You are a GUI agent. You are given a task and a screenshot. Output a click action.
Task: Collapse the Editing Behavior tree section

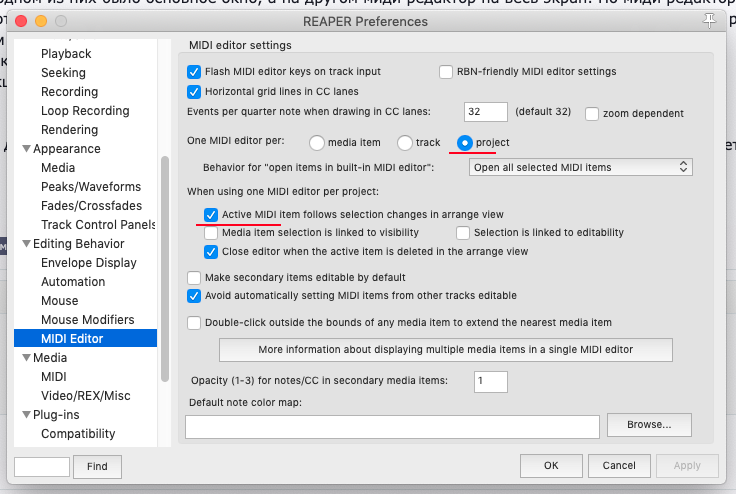pos(27,243)
